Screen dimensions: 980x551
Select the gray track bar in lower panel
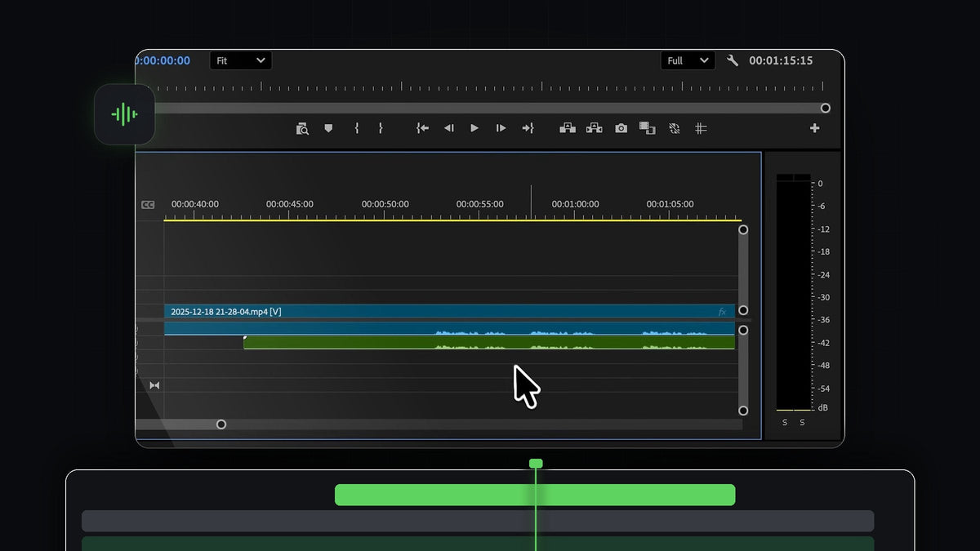[478, 521]
